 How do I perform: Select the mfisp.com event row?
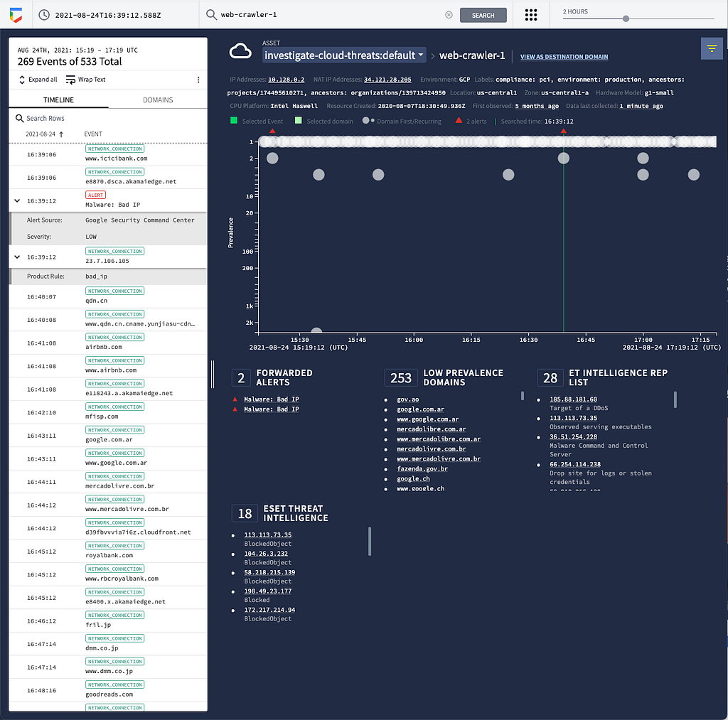point(108,412)
